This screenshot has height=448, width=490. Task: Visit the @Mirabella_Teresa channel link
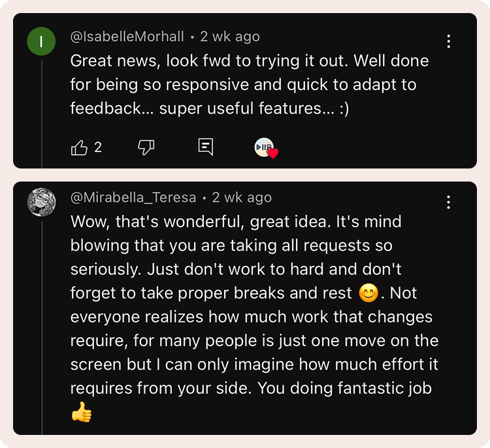point(133,198)
